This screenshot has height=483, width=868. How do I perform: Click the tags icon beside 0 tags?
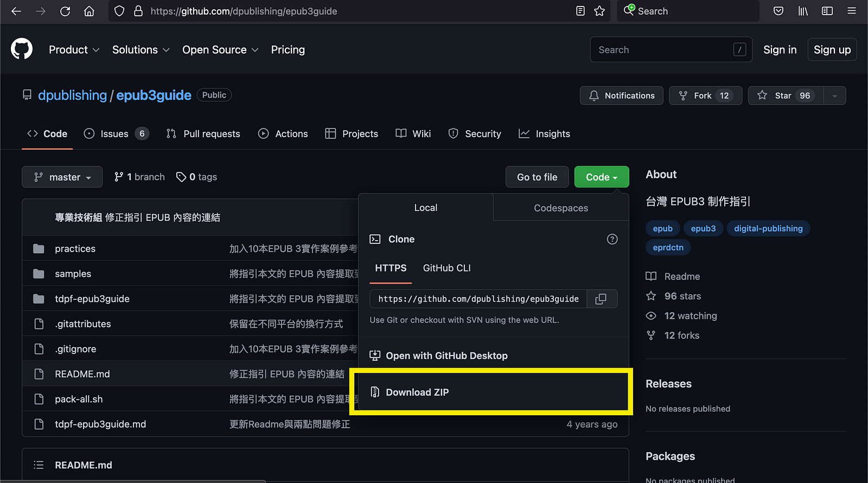coord(181,177)
